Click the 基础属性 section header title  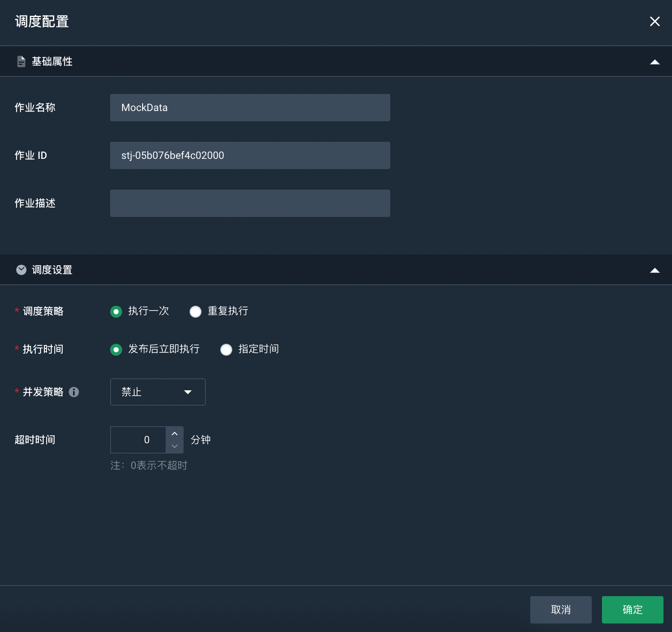[52, 61]
